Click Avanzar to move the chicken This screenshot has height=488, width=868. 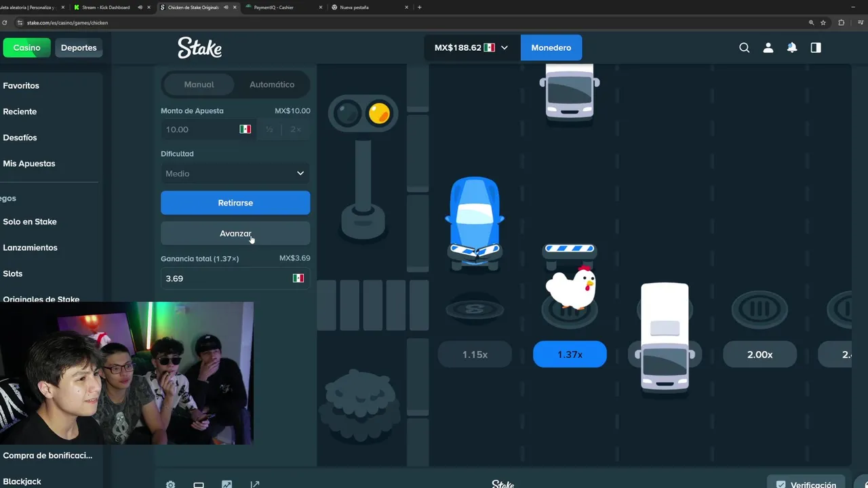[235, 233]
